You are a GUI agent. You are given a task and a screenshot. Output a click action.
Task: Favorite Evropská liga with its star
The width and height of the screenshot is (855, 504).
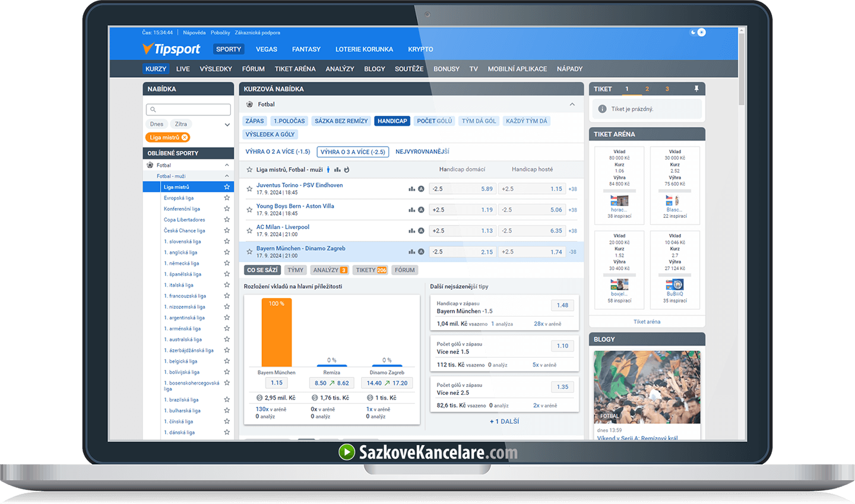227,198
